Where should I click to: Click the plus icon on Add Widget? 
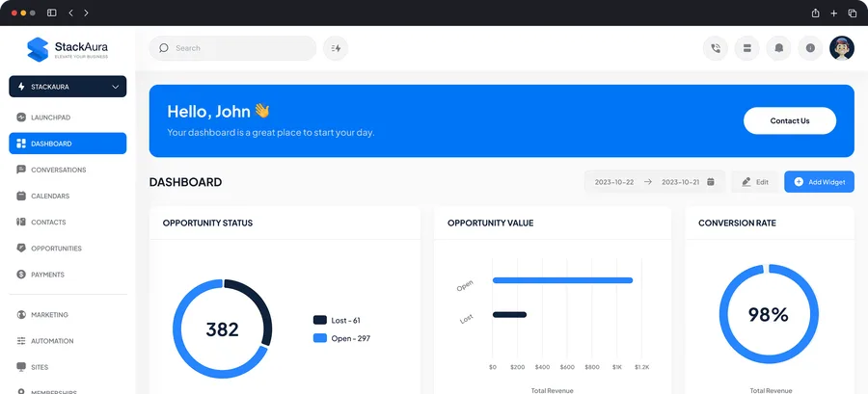coord(799,182)
